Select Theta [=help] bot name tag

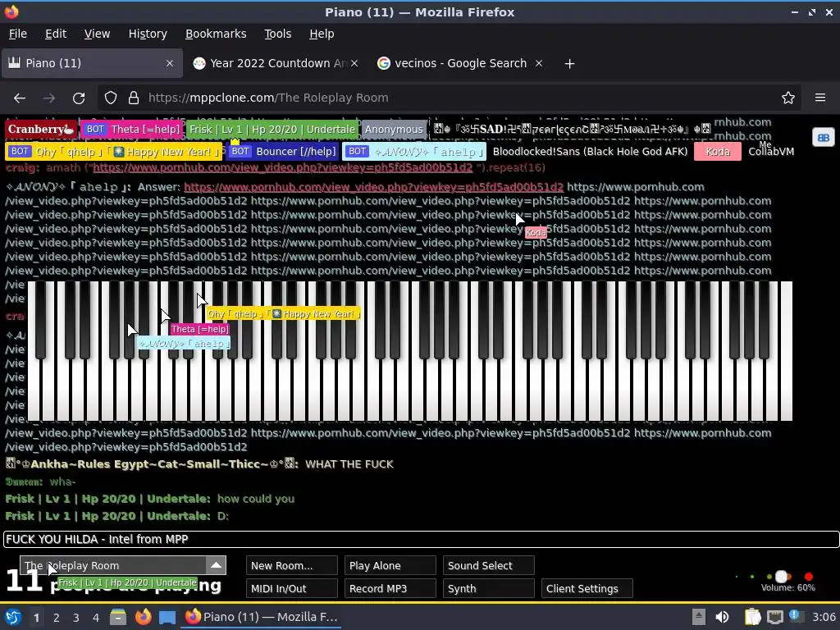point(132,129)
